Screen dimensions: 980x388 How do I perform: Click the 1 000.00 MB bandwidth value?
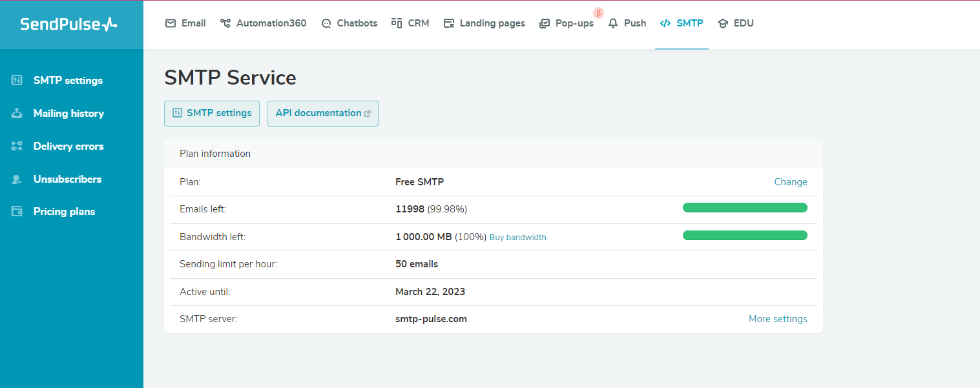[423, 237]
